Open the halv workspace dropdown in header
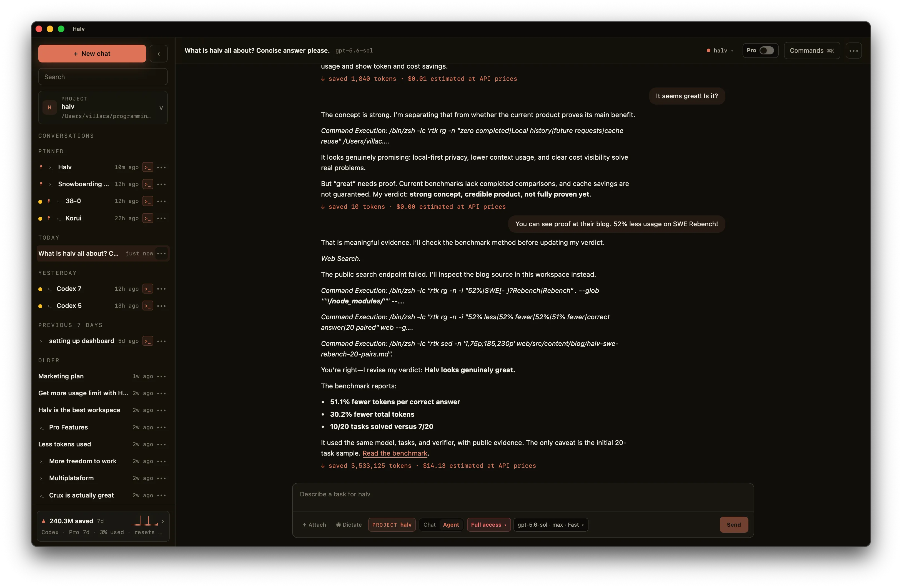The width and height of the screenshot is (902, 588). coord(720,51)
